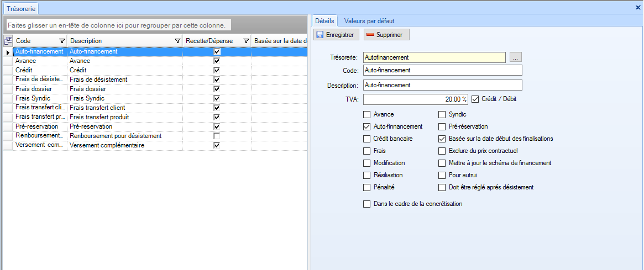Viewport: 644px width, 270px height.
Task: Toggle the Crédit / Débit checkbox
Action: tap(475, 99)
